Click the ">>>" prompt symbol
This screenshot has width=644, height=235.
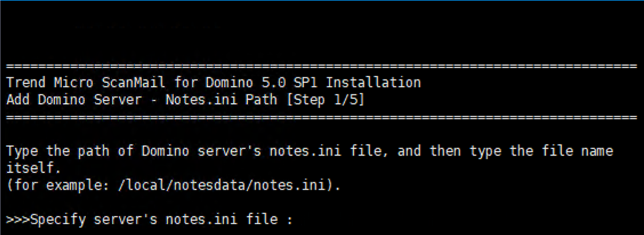(x=17, y=219)
